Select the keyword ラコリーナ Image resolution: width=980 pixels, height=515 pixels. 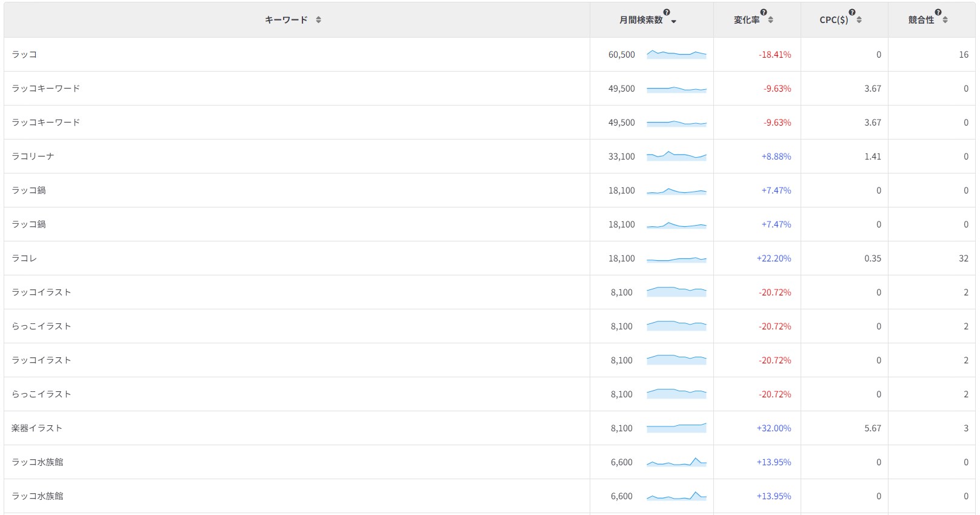click(33, 157)
